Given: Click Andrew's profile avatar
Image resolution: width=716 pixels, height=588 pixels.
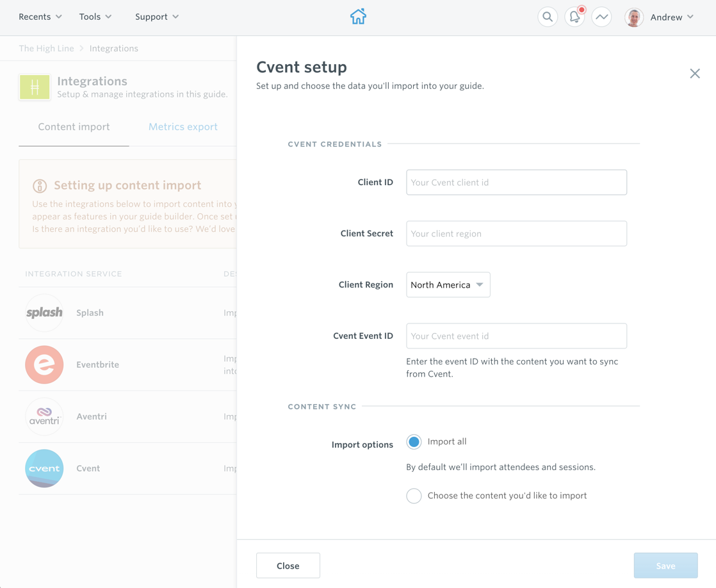Looking at the screenshot, I should pos(634,17).
